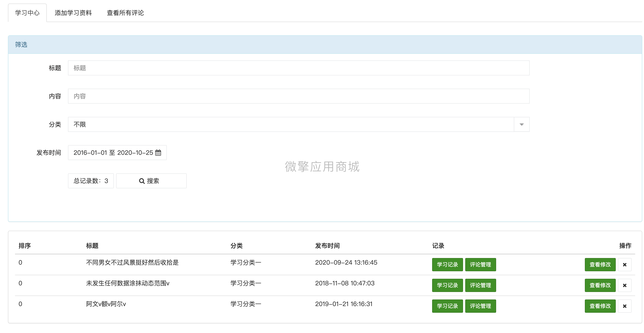
Task: Click 查看修改 for the 2019-01-21 entry
Action: pos(600,306)
